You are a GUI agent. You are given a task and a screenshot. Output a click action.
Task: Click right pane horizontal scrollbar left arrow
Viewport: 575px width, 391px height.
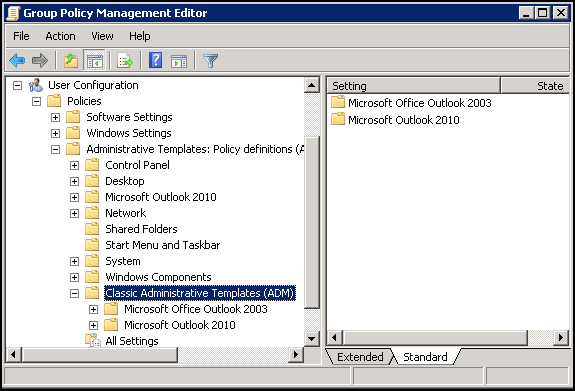pos(334,337)
